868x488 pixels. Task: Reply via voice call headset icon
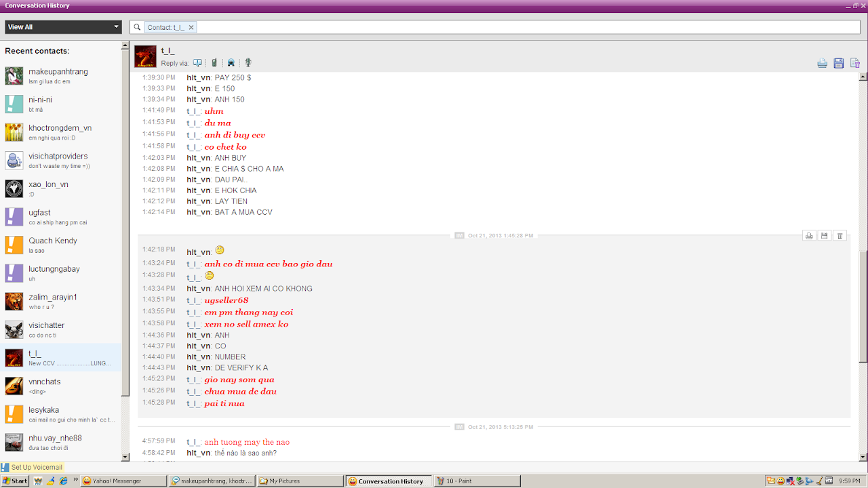coord(231,63)
